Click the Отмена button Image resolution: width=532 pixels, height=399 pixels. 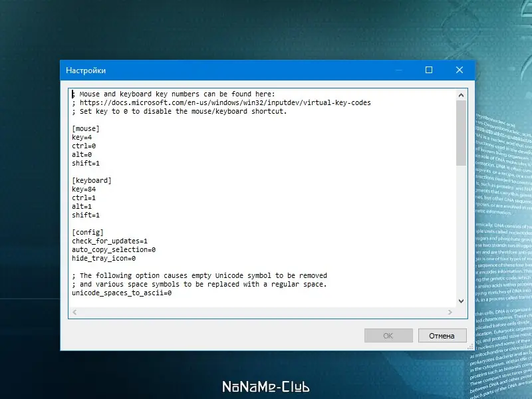442,336
